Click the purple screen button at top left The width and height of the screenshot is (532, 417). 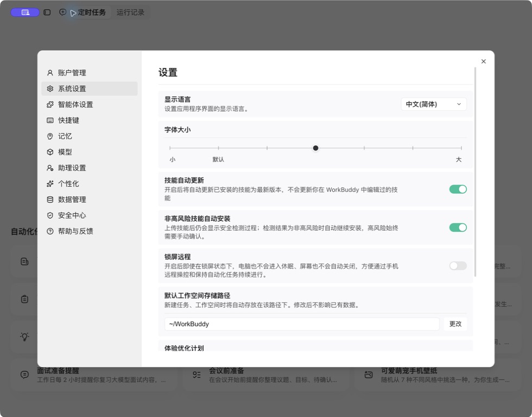click(x=25, y=12)
